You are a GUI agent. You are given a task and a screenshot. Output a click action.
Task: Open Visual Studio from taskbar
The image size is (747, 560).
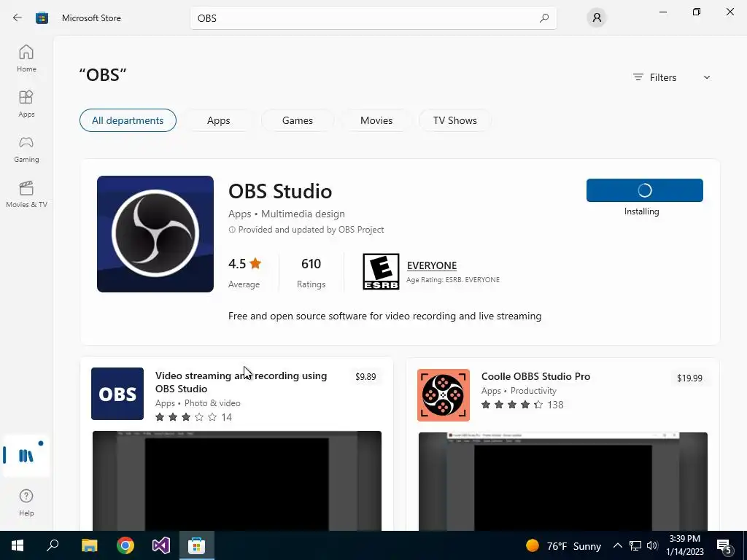pos(161,545)
